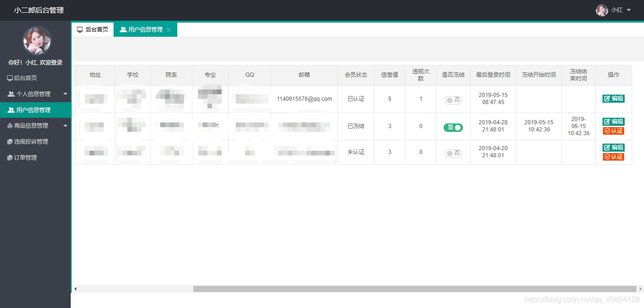Click the 冻结开始时间 column header
Image resolution: width=644 pixels, height=308 pixels.
[539, 75]
